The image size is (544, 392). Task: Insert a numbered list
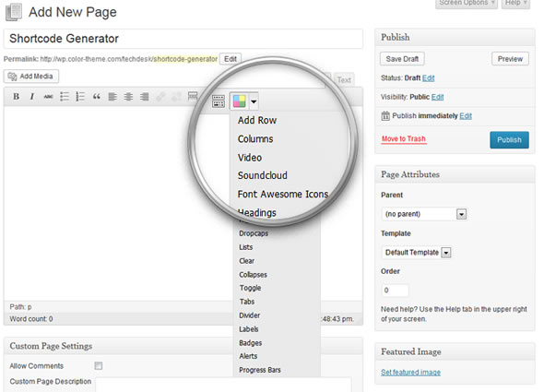[x=80, y=97]
